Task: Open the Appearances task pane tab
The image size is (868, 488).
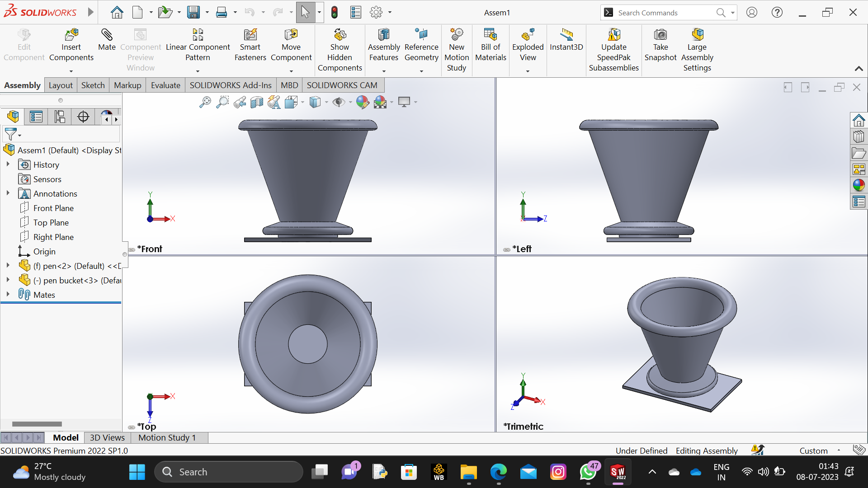Action: coord(859,185)
